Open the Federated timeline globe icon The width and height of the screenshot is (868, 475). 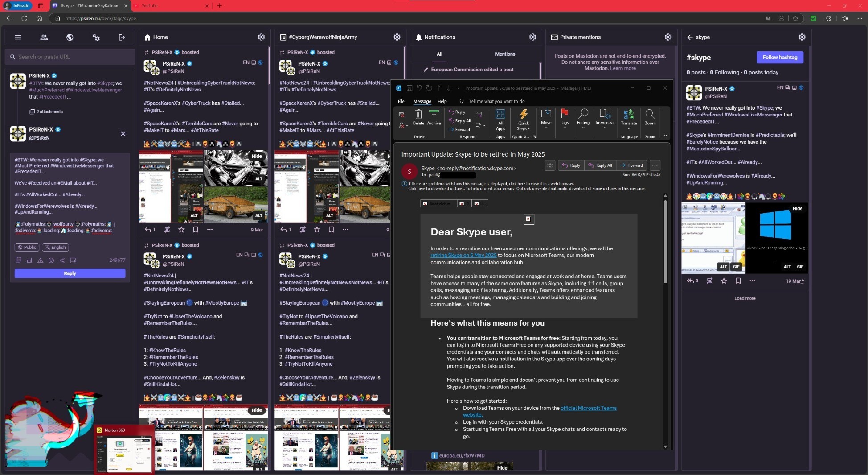coord(70,37)
